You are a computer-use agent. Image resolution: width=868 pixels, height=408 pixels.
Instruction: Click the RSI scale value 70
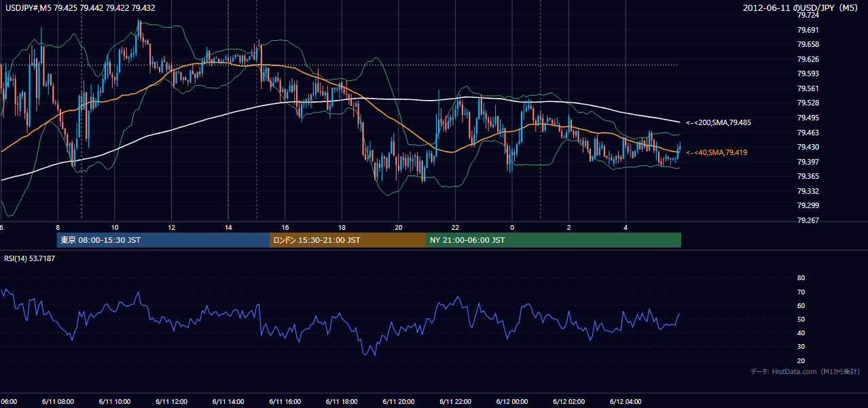coord(801,292)
